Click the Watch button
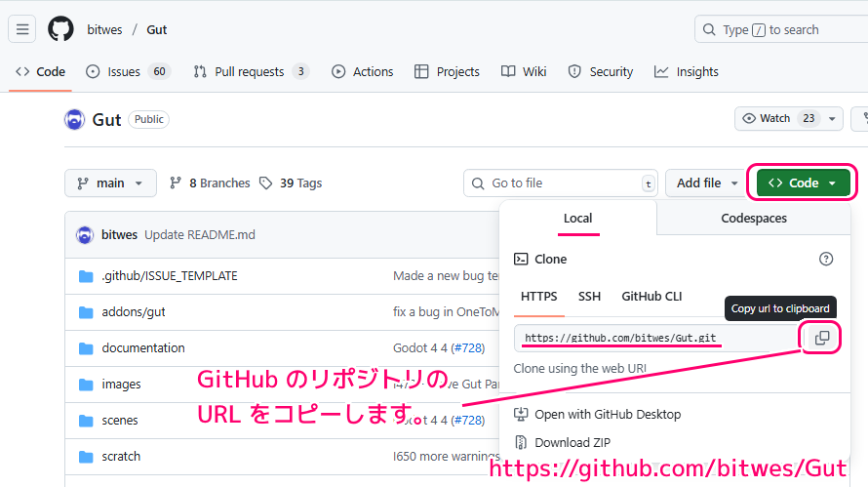The image size is (868, 487). point(778,118)
